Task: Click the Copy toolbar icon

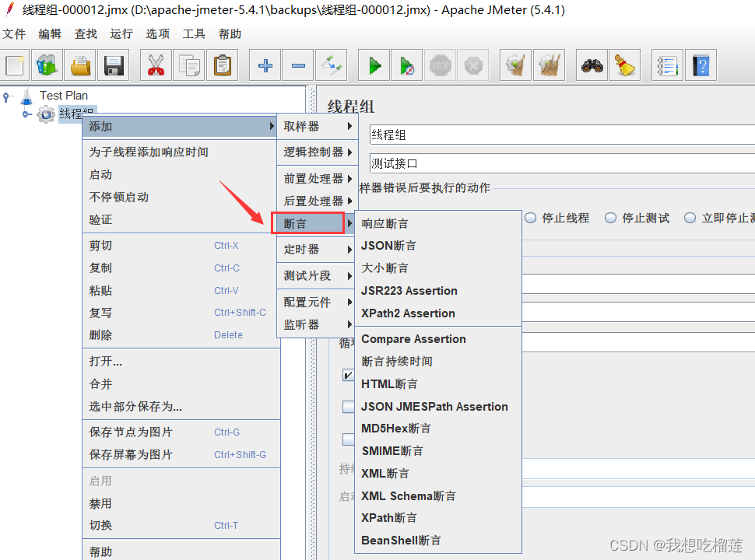Action: 189,65
